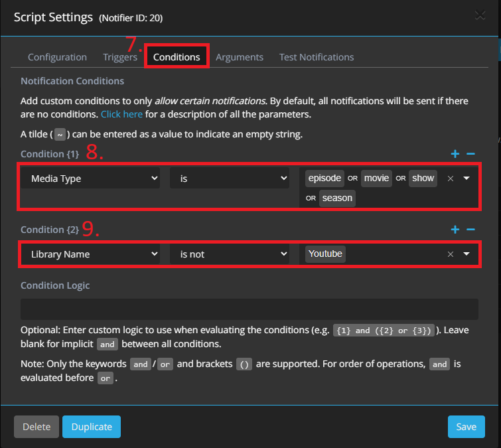
Task: Expand the Library Name parameter dropdown
Action: [90, 254]
